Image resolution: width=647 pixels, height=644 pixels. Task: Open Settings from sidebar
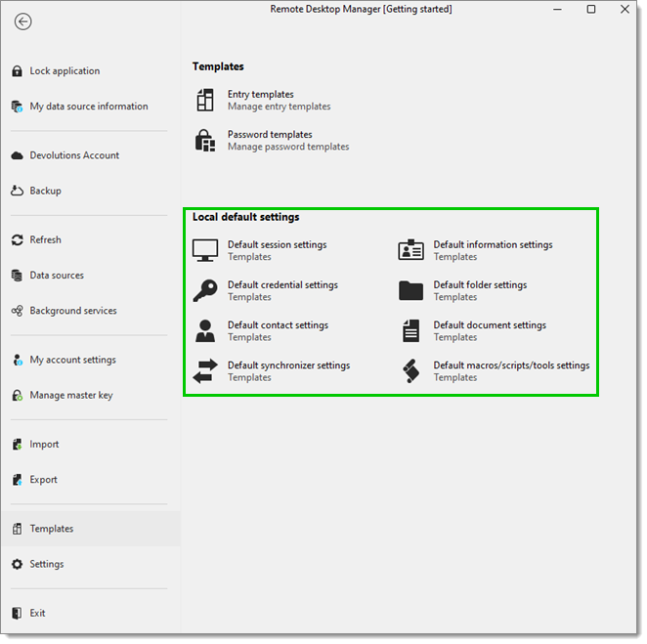[90, 564]
